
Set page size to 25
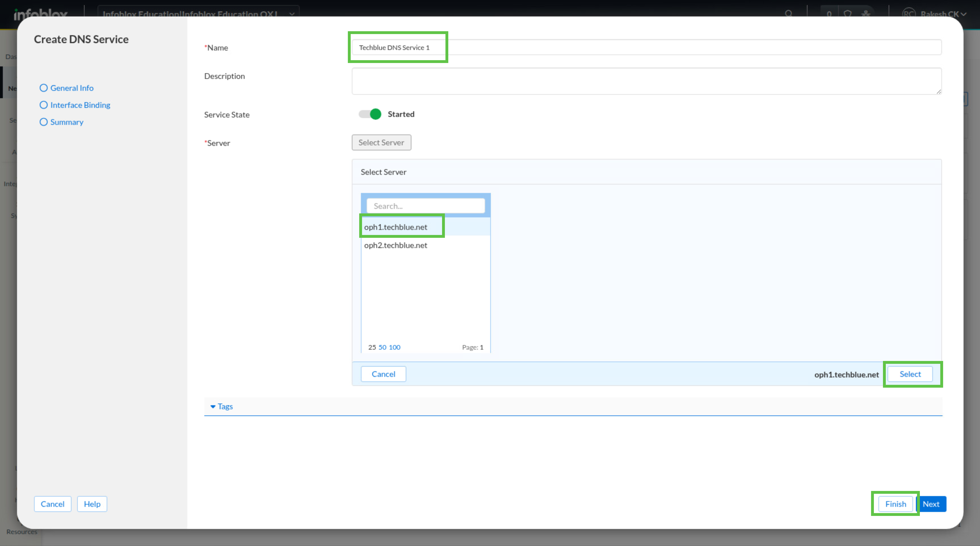click(x=372, y=347)
